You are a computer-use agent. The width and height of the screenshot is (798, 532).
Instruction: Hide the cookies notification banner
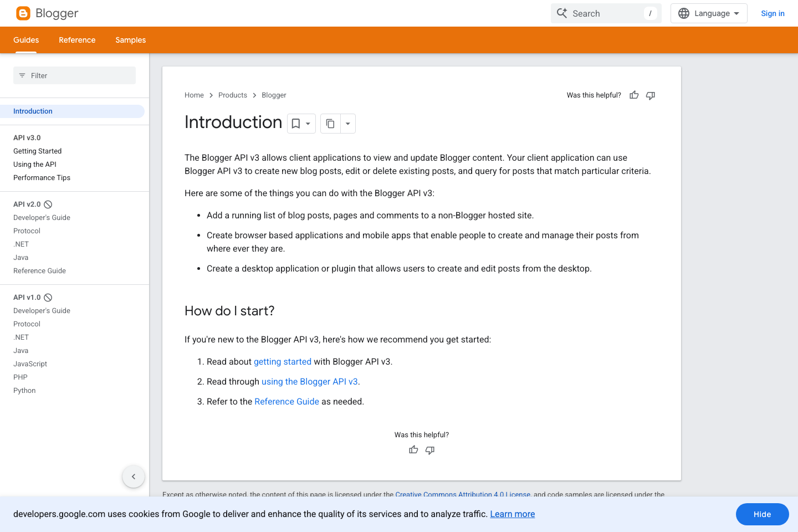coord(762,514)
